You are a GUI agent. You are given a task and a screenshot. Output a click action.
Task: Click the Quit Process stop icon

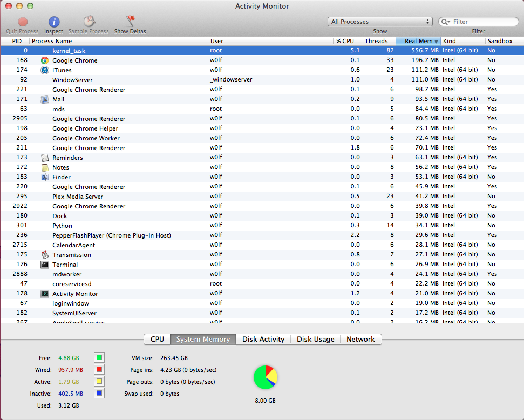point(23,22)
